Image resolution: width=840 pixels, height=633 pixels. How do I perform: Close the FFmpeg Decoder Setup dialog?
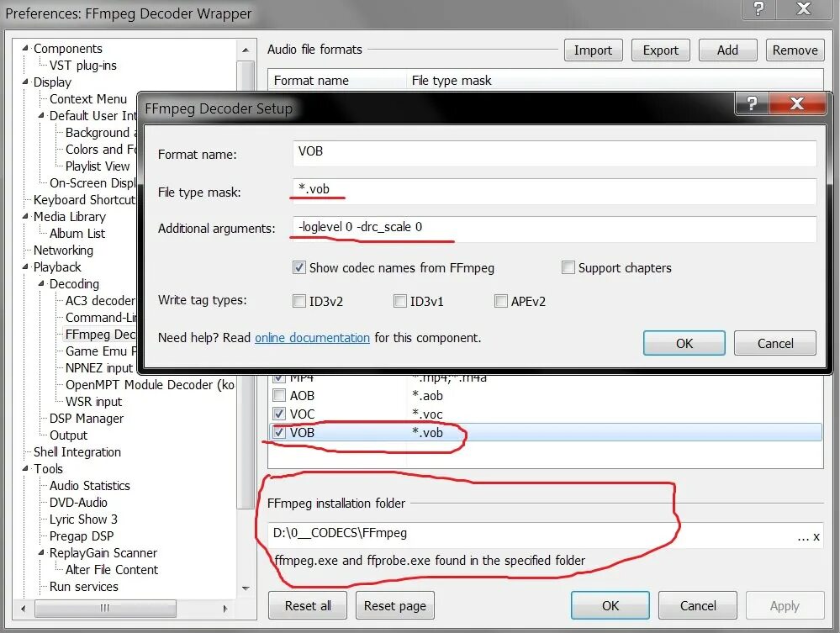coord(797,103)
